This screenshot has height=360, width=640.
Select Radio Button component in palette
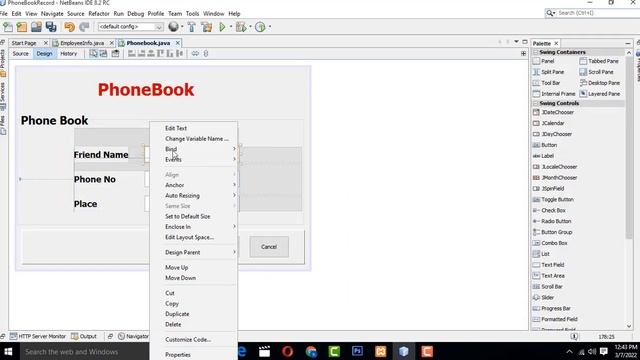[552, 221]
